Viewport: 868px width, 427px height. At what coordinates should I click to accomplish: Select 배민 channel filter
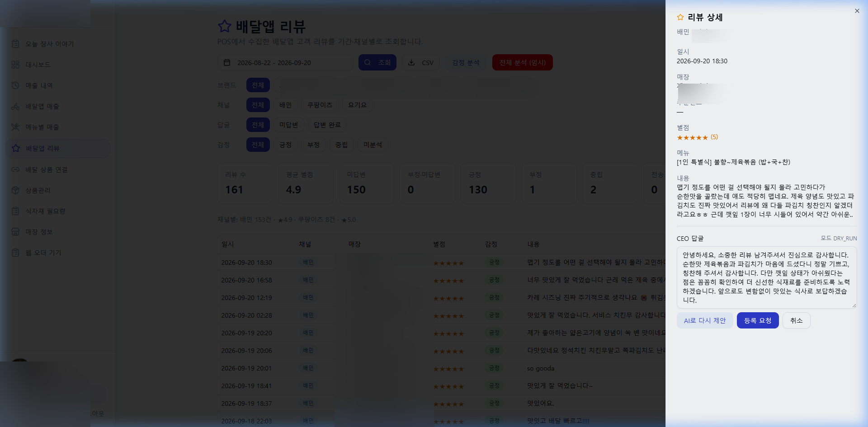(285, 105)
